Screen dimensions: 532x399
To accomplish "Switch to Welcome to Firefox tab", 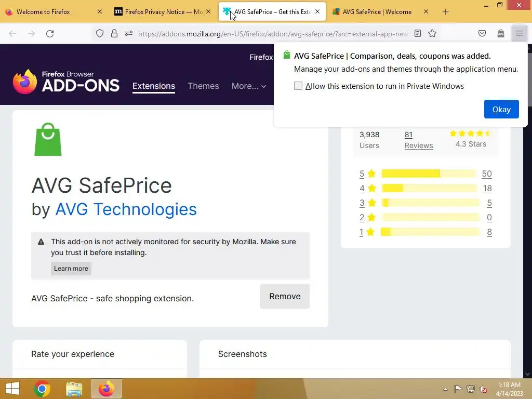I will click(43, 12).
